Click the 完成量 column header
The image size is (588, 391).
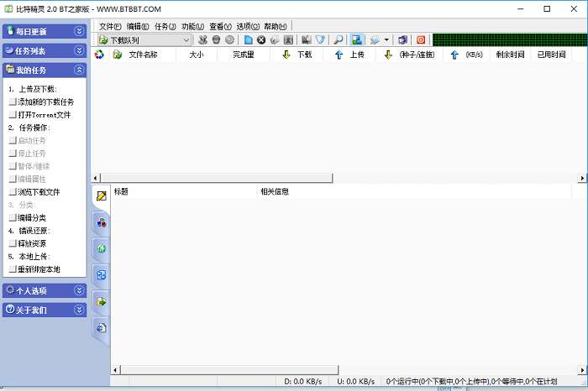244,55
